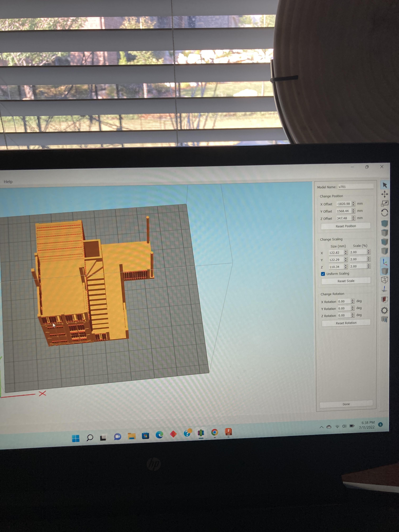Show face normals with blue arrow icon
The width and height of the screenshot is (399, 532).
pyautogui.click(x=384, y=289)
